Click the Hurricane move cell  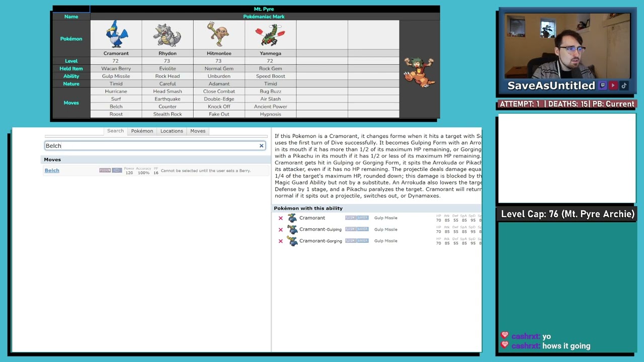click(116, 92)
